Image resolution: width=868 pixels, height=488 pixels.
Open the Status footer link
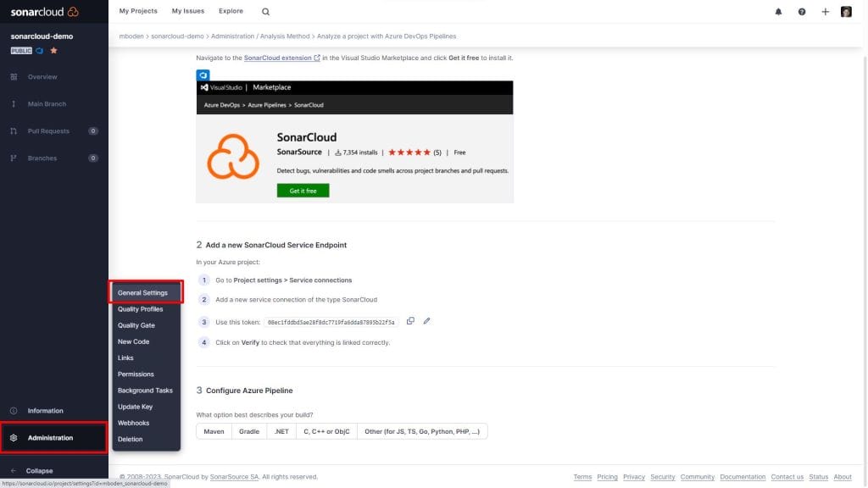coord(818,477)
